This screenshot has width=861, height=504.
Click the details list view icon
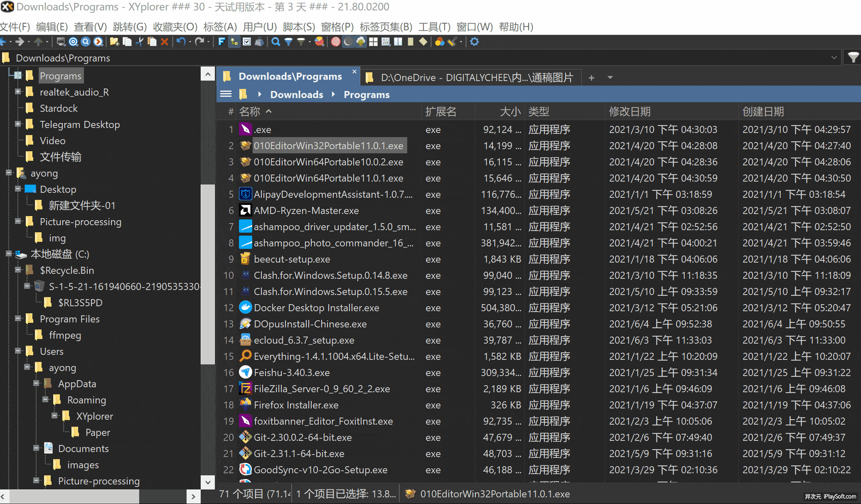click(386, 42)
